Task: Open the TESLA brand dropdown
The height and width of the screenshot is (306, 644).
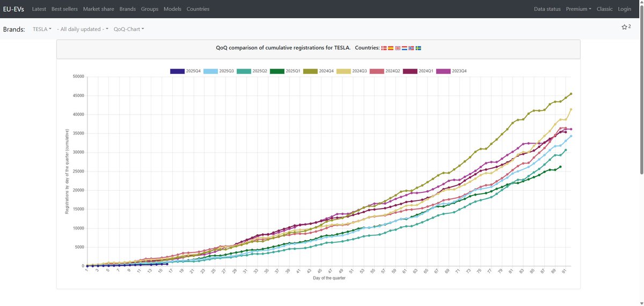Action: pyautogui.click(x=42, y=29)
